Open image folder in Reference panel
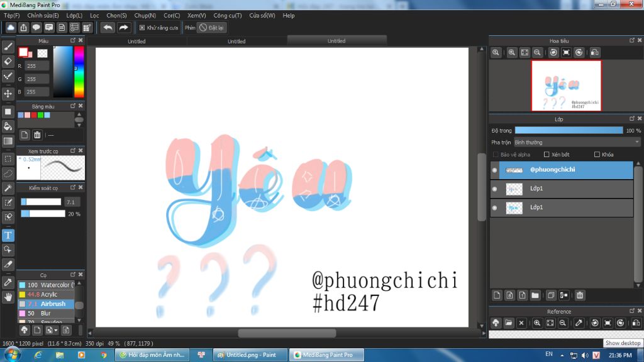This screenshot has width=644, height=362. [x=508, y=323]
